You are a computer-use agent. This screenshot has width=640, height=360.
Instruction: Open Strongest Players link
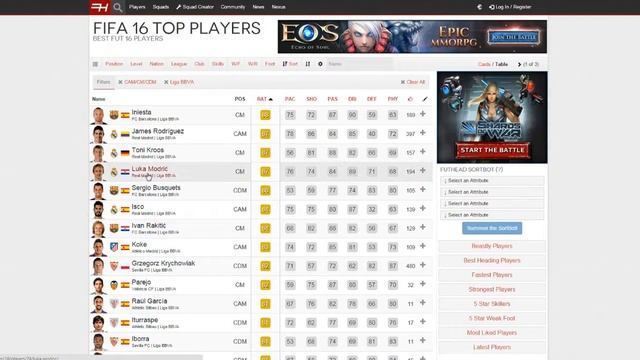[492, 289]
